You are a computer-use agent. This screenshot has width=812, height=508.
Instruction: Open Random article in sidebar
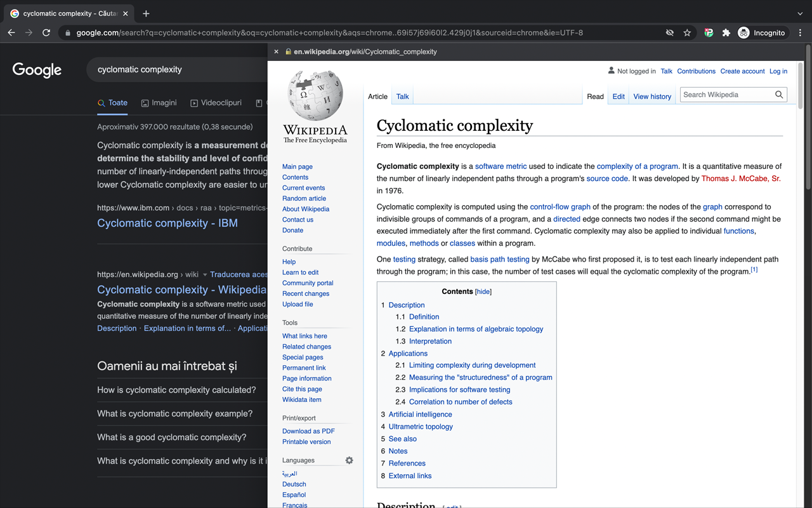pyautogui.click(x=304, y=198)
